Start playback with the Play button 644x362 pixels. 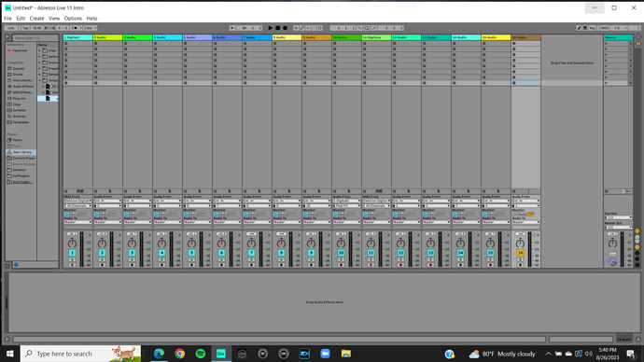pos(271,28)
